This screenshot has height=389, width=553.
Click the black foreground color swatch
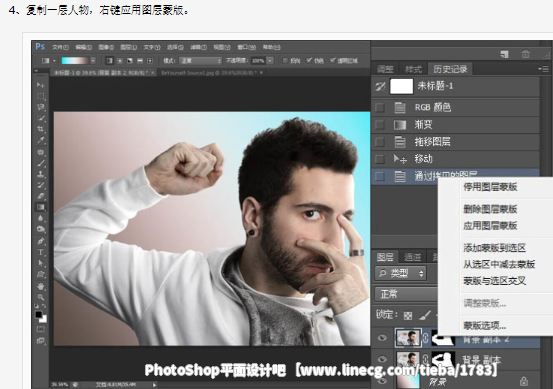click(38, 314)
